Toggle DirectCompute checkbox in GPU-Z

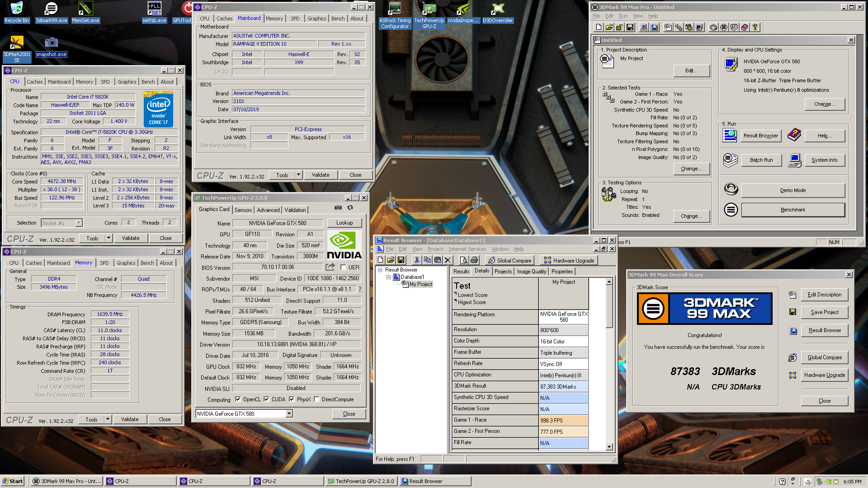click(316, 399)
